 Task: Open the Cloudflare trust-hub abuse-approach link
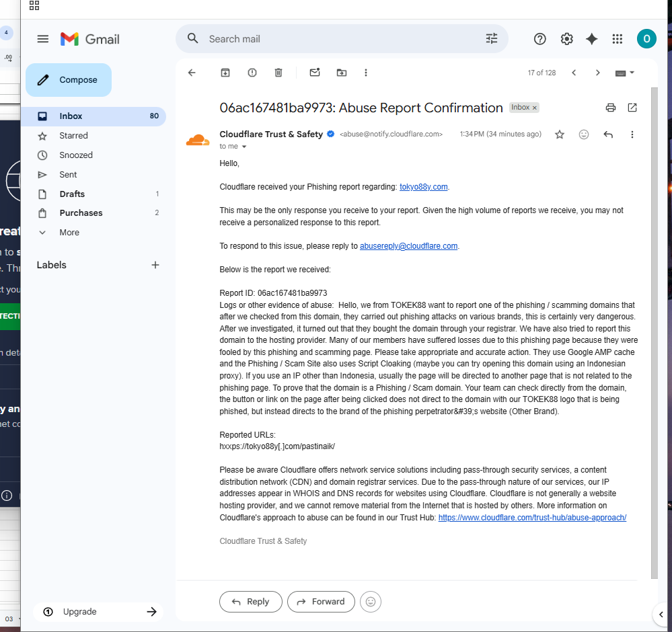tap(532, 518)
